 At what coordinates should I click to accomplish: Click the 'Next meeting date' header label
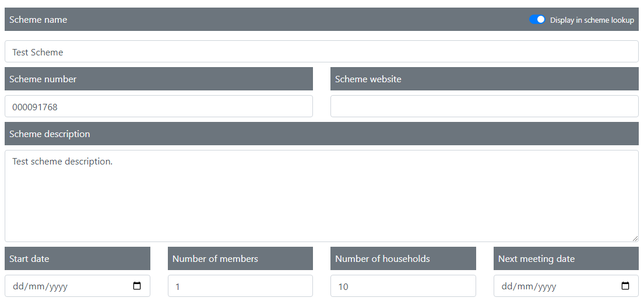536,259
